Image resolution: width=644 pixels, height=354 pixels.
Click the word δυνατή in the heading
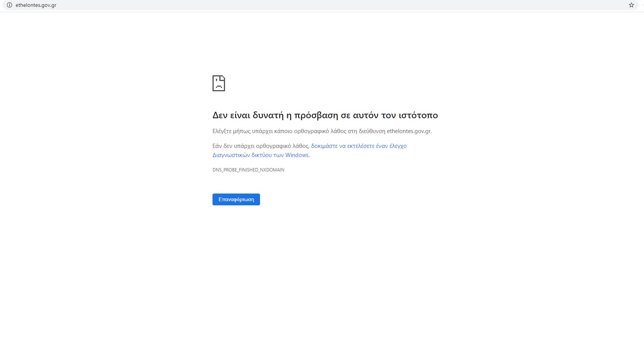pos(268,115)
